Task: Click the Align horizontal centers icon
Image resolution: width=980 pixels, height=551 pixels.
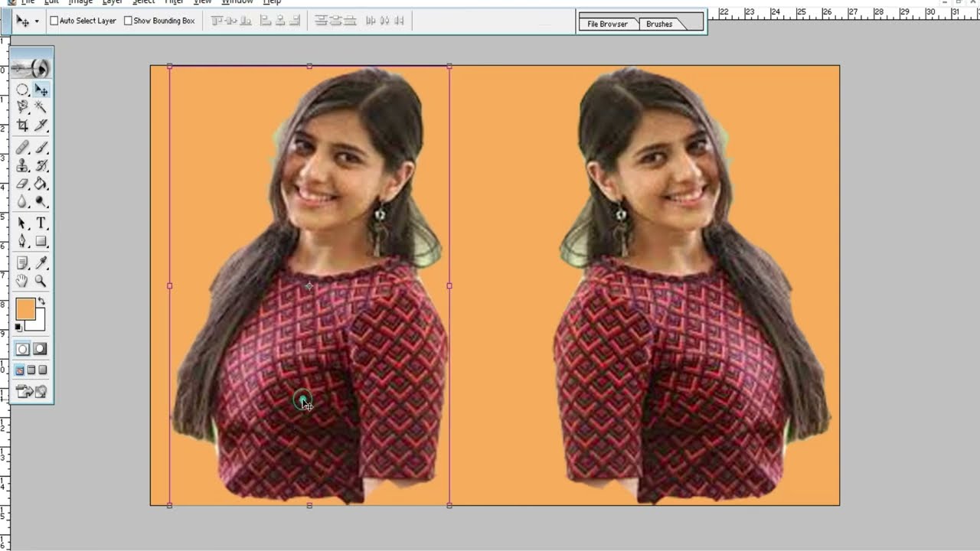Action: click(279, 21)
